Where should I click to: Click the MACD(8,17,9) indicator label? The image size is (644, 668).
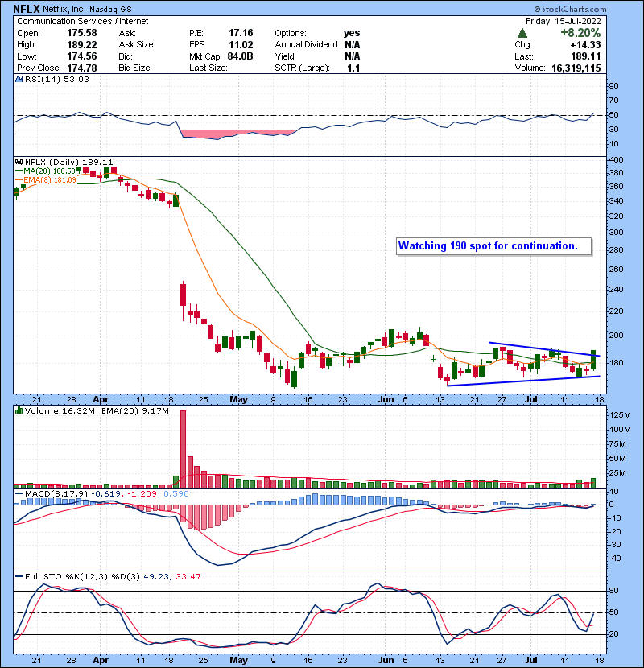pos(56,494)
